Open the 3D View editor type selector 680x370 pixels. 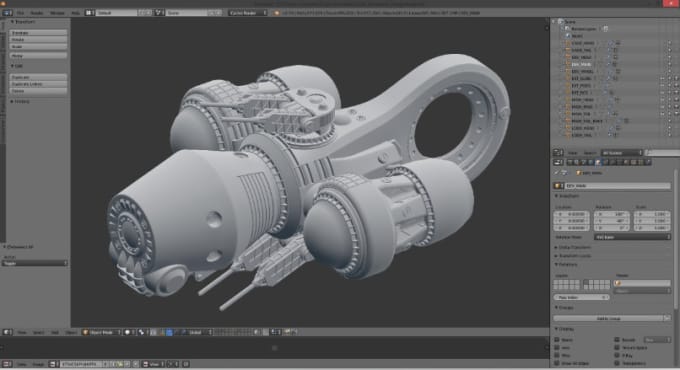click(7, 332)
